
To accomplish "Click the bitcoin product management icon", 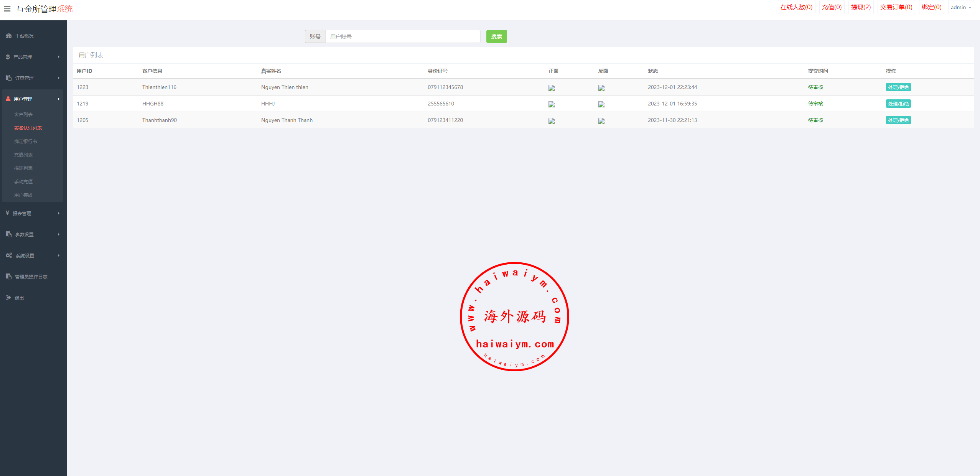I will coord(8,57).
